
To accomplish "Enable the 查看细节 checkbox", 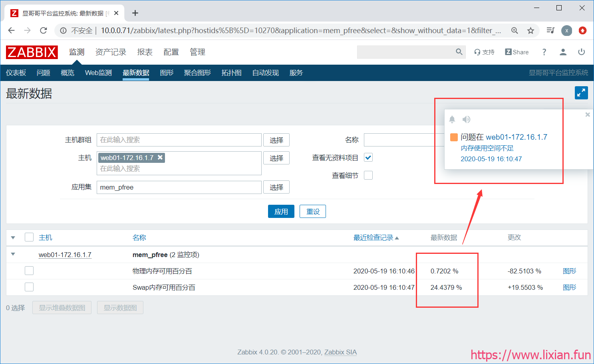I will coord(368,175).
